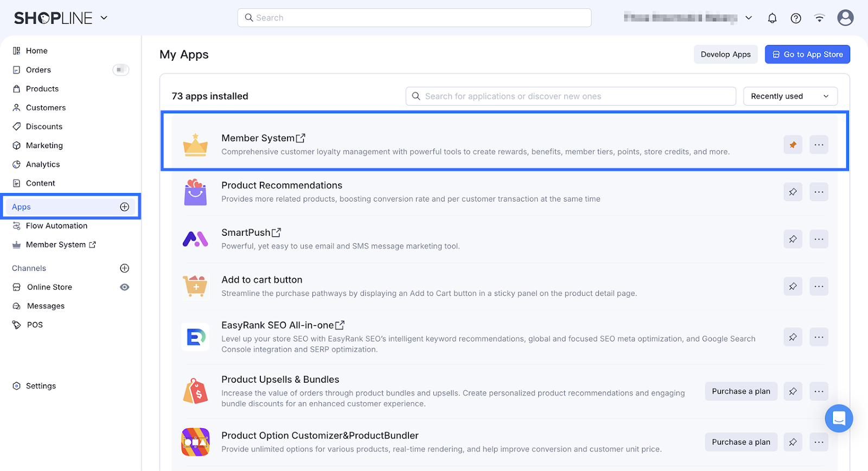Image resolution: width=868 pixels, height=471 pixels.
Task: Pin the Product Recommendations app
Action: click(793, 192)
